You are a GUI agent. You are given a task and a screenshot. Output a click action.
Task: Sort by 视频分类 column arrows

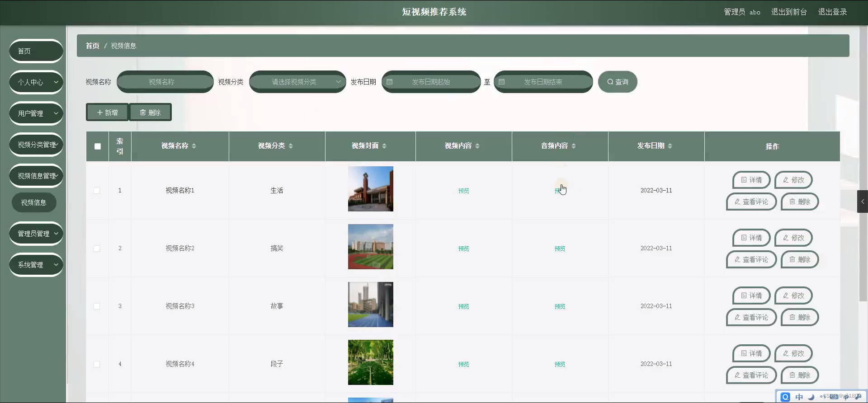pos(291,146)
